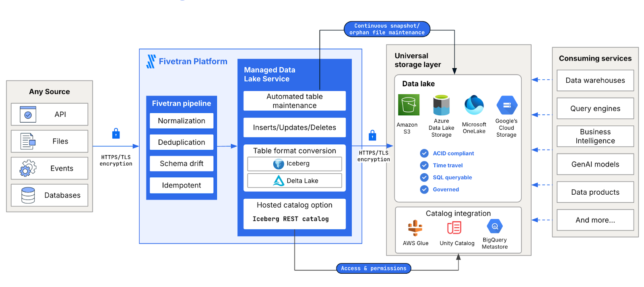Click the Microsoft OneLake icon

pyautogui.click(x=474, y=105)
